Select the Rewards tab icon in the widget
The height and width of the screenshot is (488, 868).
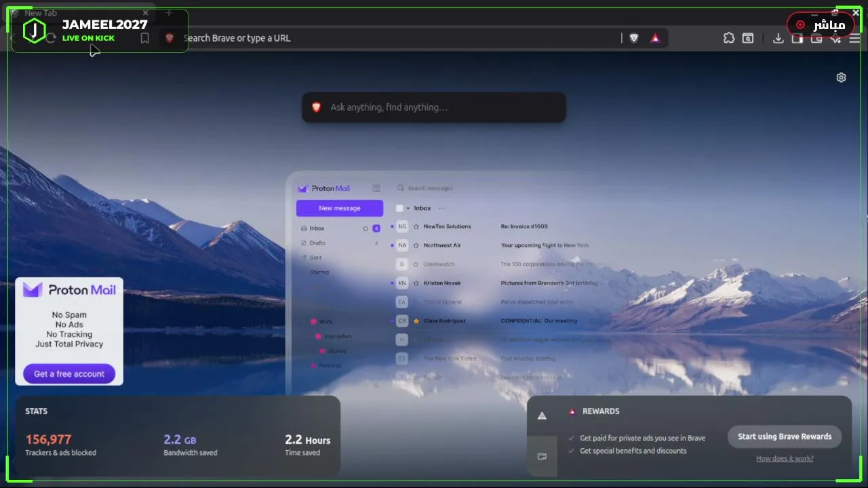tap(542, 415)
